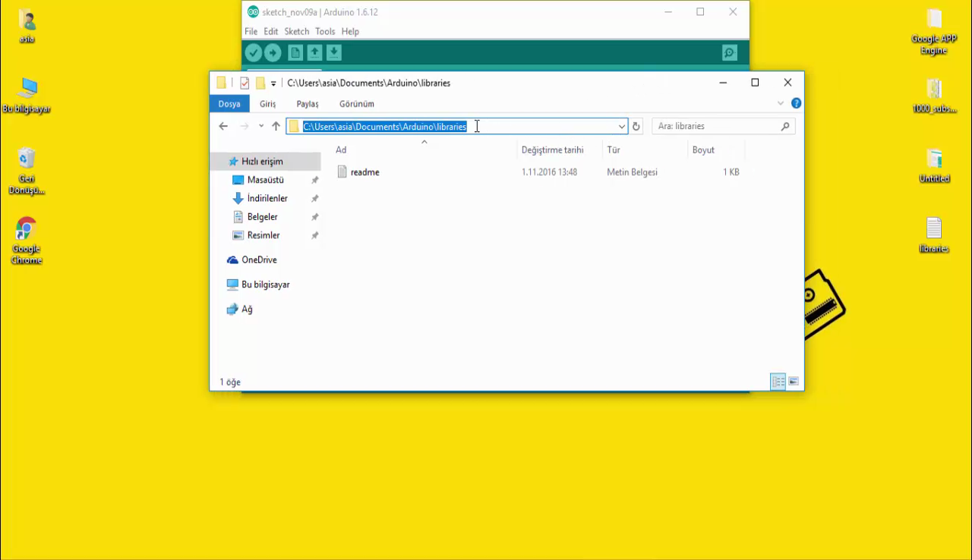Viewport: 972px width, 560px height.
Task: Click the Verify checkmark button in Arduino
Action: (254, 52)
